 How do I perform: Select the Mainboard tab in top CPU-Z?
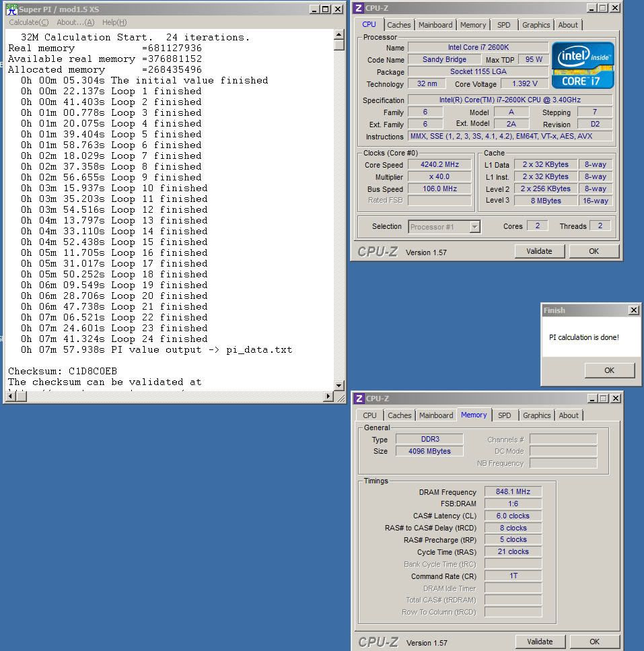click(435, 25)
